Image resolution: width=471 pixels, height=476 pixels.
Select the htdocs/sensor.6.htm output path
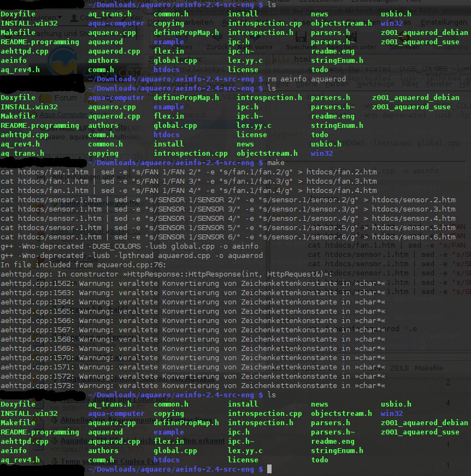click(420, 237)
